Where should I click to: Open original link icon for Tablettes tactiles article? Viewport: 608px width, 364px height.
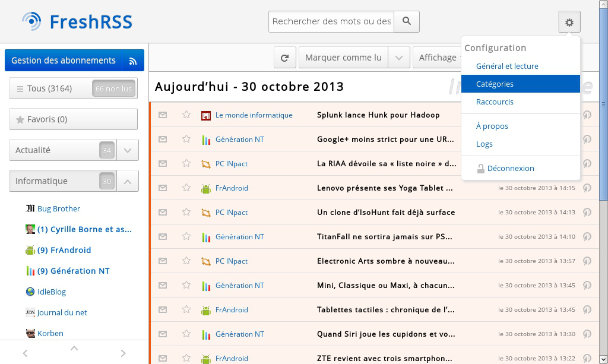(x=587, y=310)
